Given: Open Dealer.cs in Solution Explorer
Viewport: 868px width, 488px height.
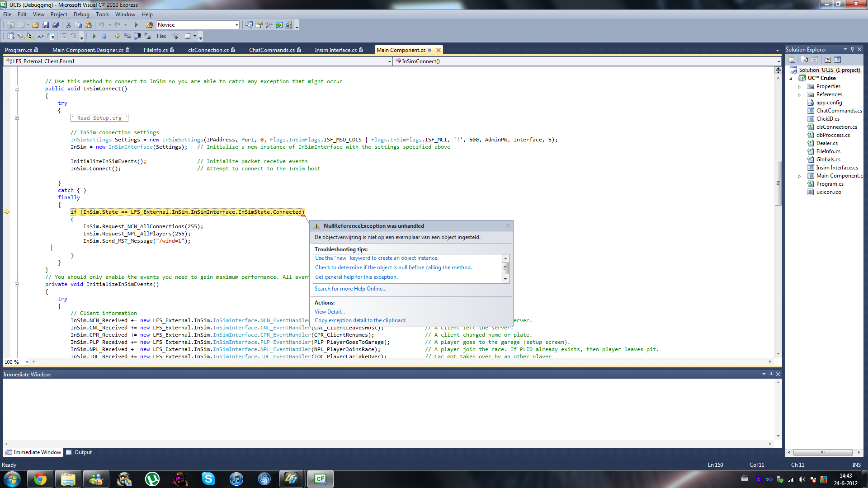Looking at the screenshot, I should pos(826,143).
